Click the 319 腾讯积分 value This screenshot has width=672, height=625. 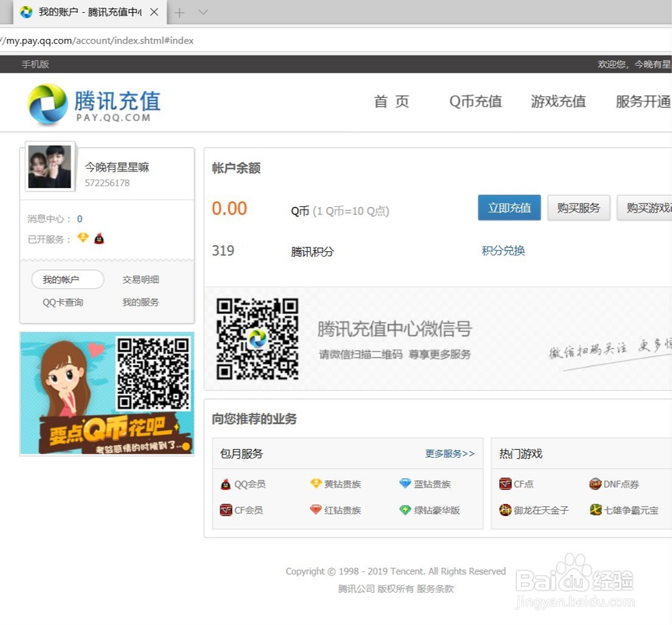click(x=223, y=251)
